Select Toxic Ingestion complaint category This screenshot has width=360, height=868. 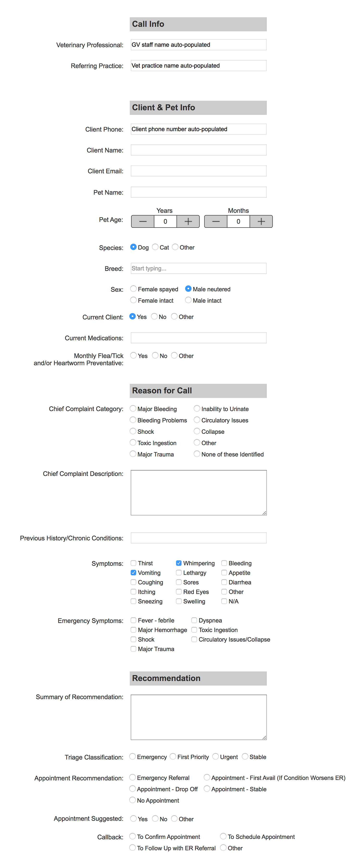[x=133, y=442]
